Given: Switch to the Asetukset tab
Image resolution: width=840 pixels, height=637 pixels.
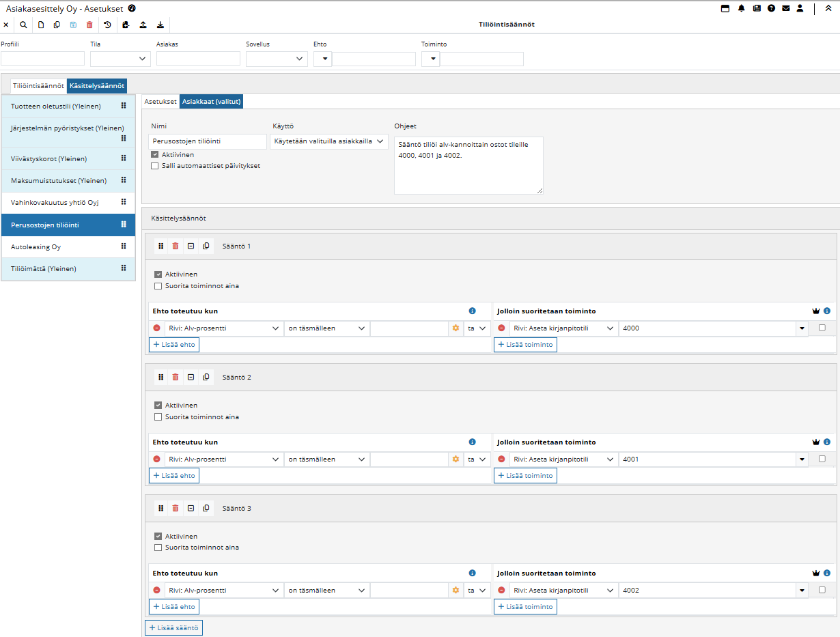Looking at the screenshot, I should (x=160, y=102).
